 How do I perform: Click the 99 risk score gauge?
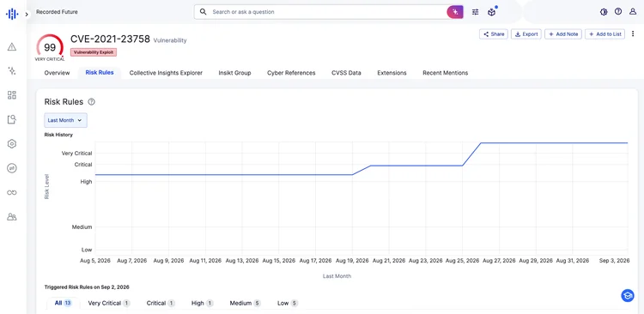(50, 47)
